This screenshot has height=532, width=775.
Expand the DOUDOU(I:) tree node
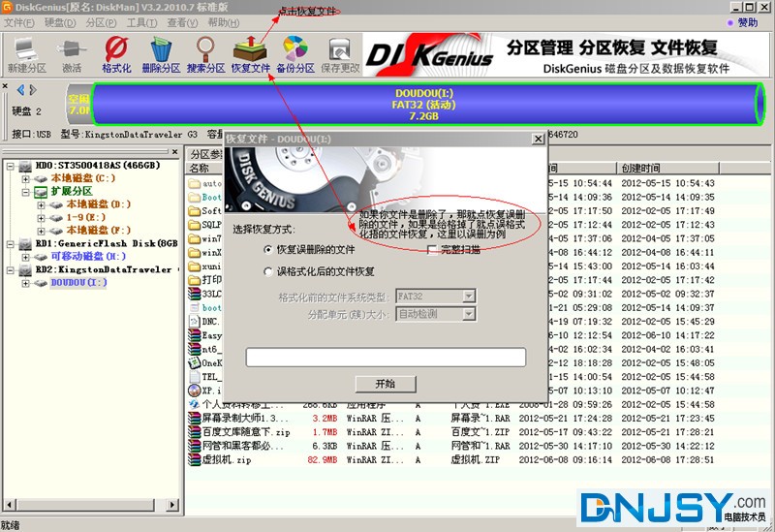click(26, 283)
